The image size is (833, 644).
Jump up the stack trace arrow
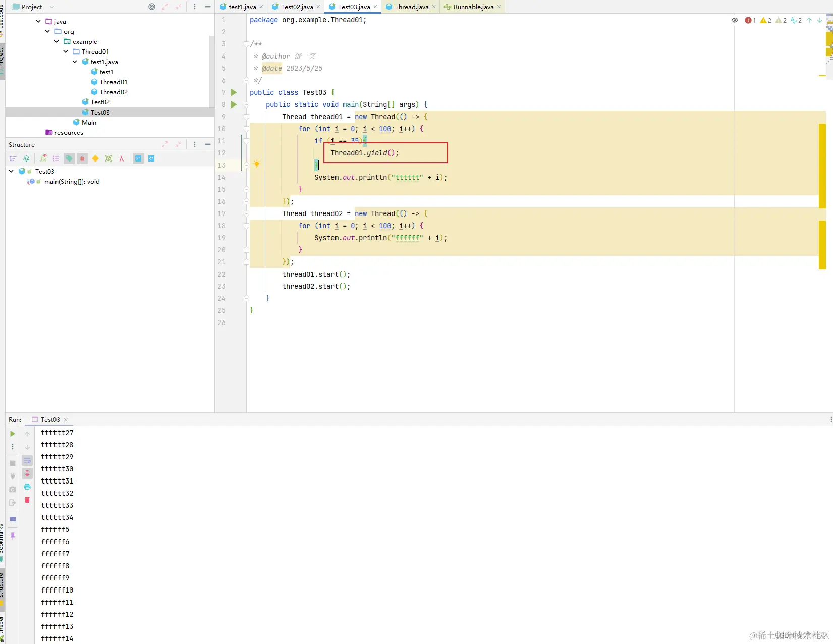pos(27,434)
